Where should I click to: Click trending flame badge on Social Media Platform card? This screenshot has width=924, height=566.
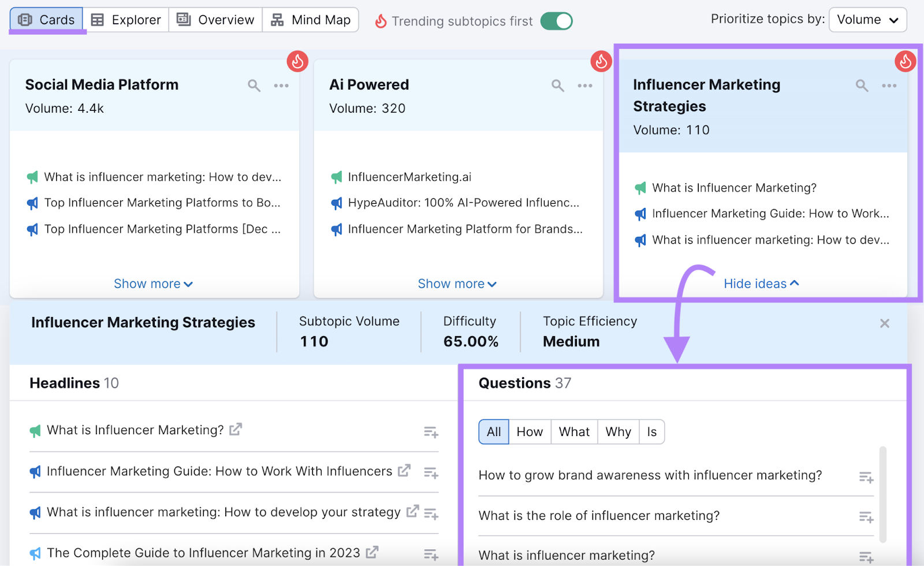[297, 61]
